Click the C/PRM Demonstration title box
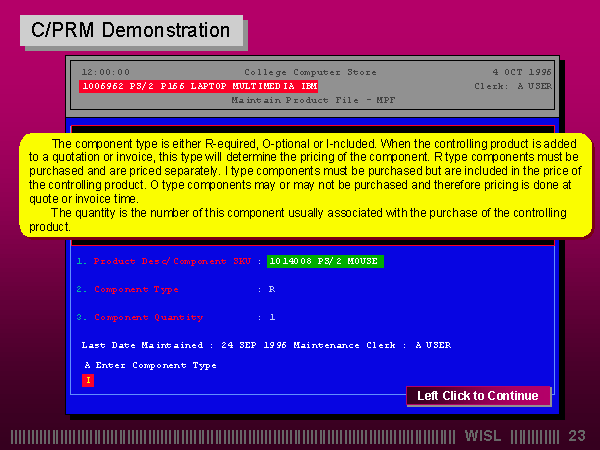Screen dimensions: 600x450 131,31
